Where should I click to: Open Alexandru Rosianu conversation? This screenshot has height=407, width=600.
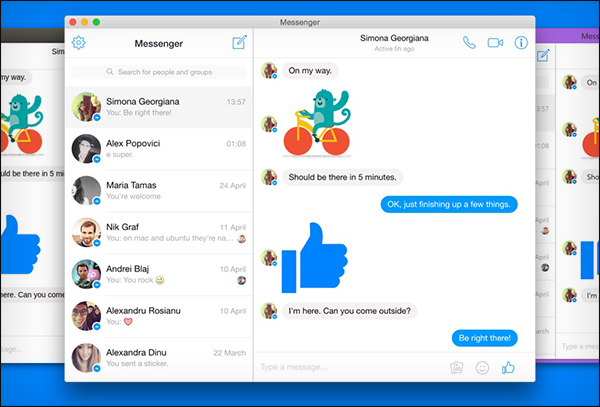point(158,316)
